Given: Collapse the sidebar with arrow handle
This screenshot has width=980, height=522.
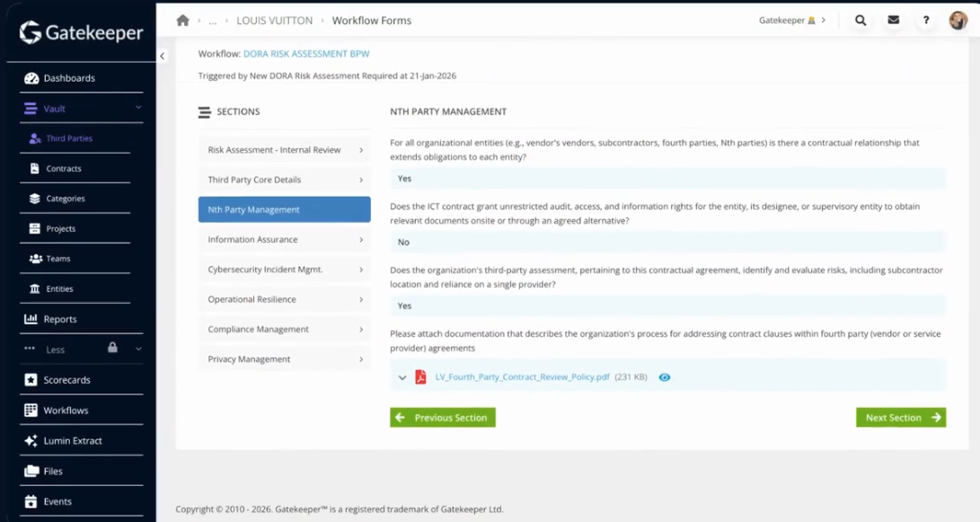Looking at the screenshot, I should pyautogui.click(x=162, y=56).
